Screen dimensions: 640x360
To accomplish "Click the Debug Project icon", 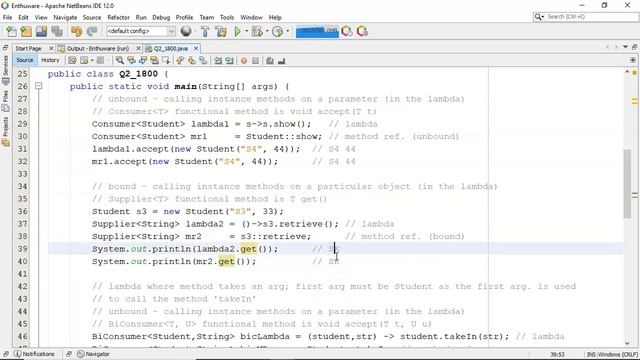I will (257, 31).
